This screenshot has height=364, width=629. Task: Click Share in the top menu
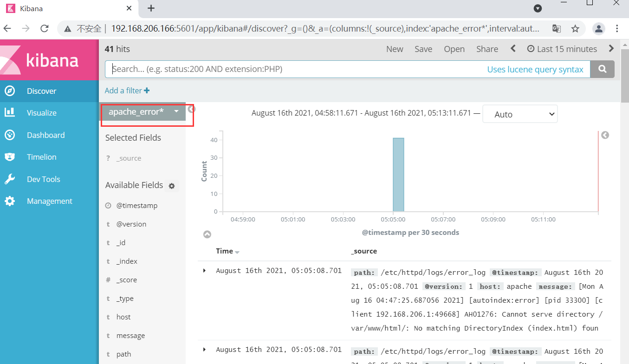coord(487,49)
